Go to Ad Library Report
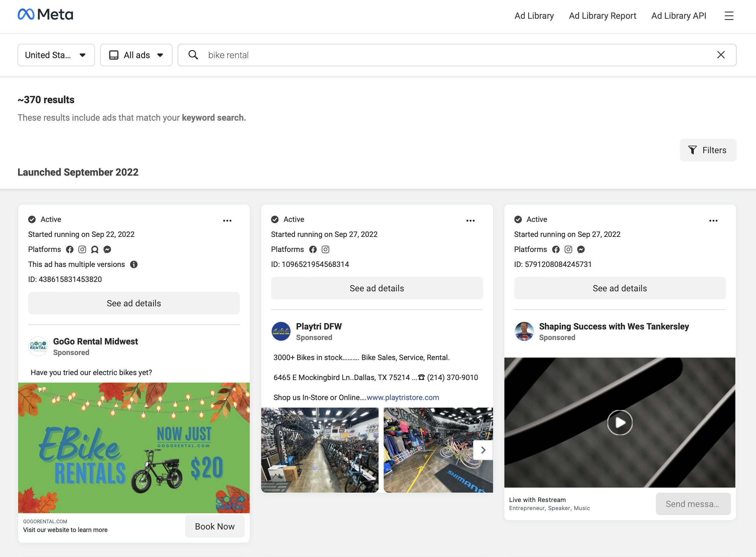The image size is (756, 557). (x=602, y=16)
